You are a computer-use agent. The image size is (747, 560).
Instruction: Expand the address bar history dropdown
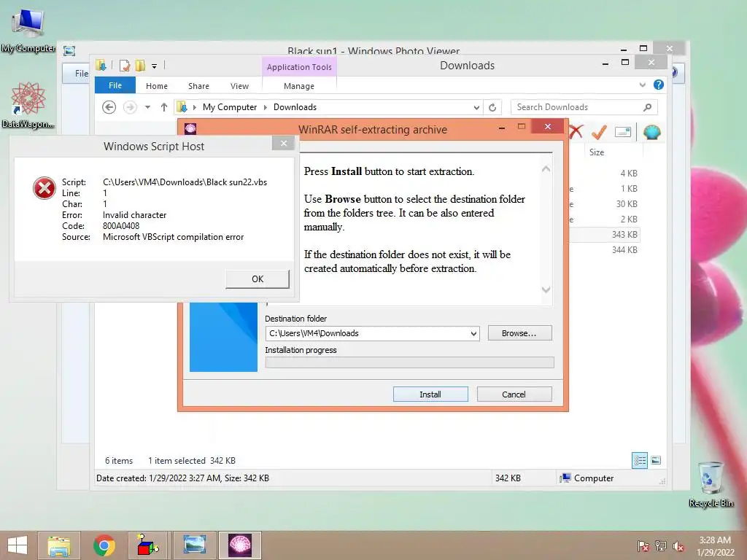click(x=476, y=108)
